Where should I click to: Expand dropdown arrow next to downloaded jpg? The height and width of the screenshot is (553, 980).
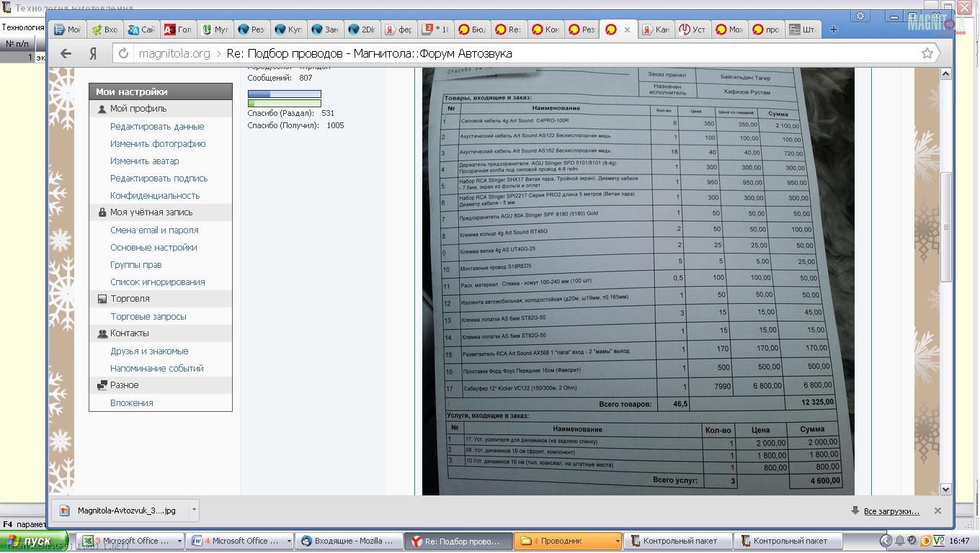point(193,511)
